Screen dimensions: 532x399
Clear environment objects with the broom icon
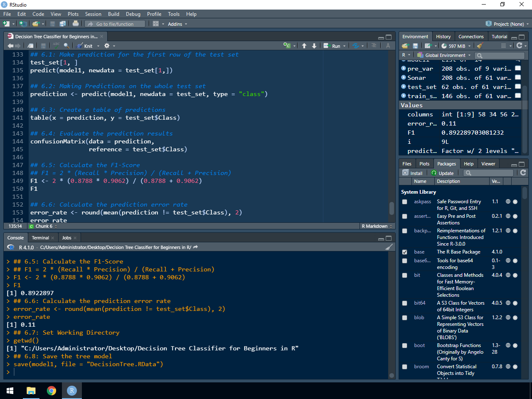click(x=480, y=46)
